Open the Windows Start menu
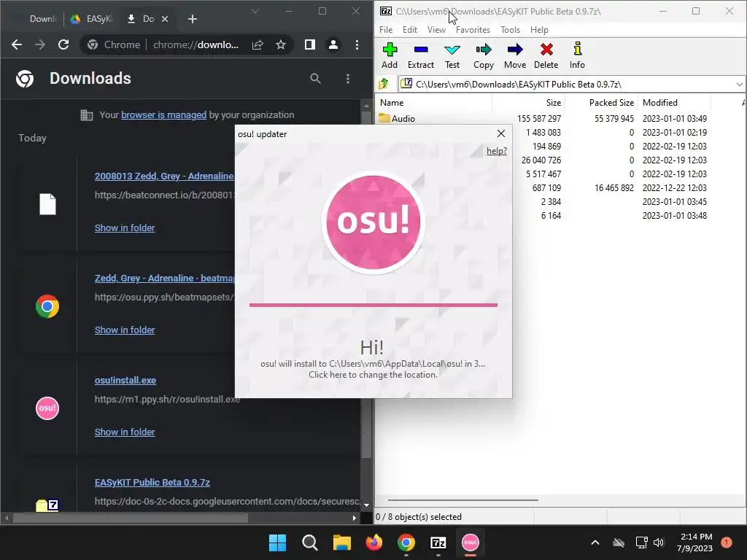 pyautogui.click(x=277, y=542)
